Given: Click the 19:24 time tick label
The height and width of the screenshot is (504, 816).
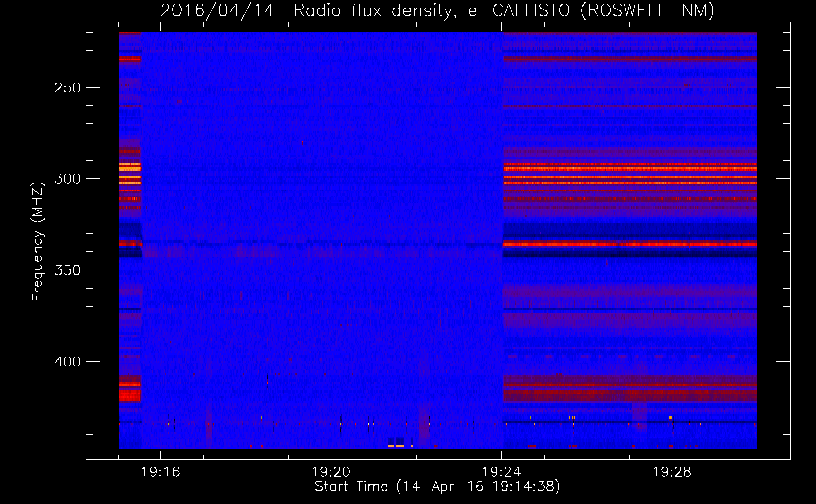Looking at the screenshot, I should click(501, 472).
